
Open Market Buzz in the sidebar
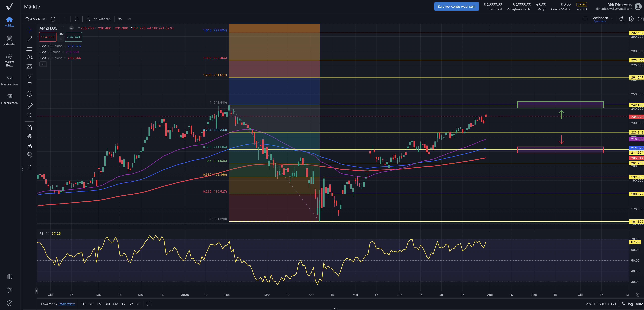[9, 60]
